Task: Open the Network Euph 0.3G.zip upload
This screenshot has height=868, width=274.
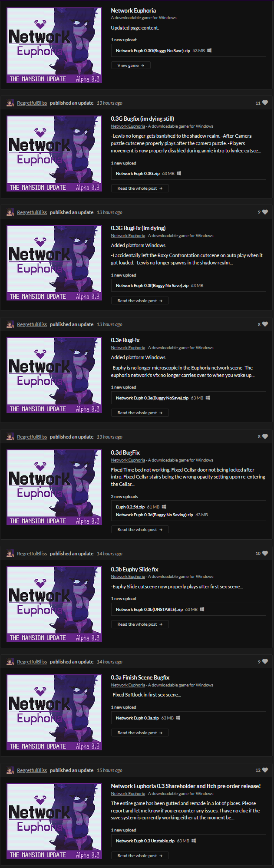Action: pos(138,173)
